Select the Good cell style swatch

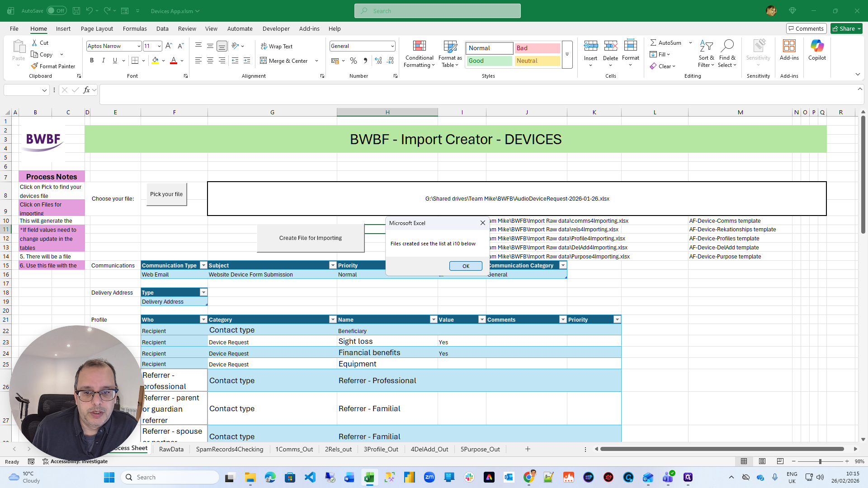[489, 61]
